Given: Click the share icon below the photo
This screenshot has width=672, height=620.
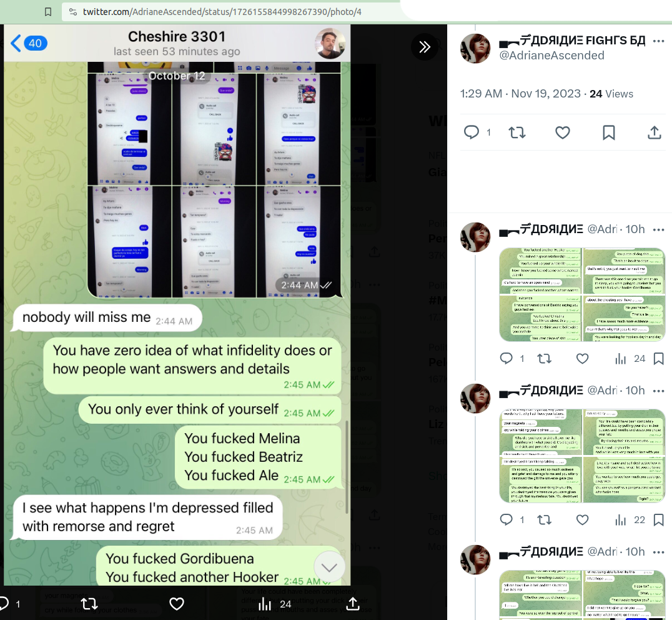Looking at the screenshot, I should (x=352, y=604).
